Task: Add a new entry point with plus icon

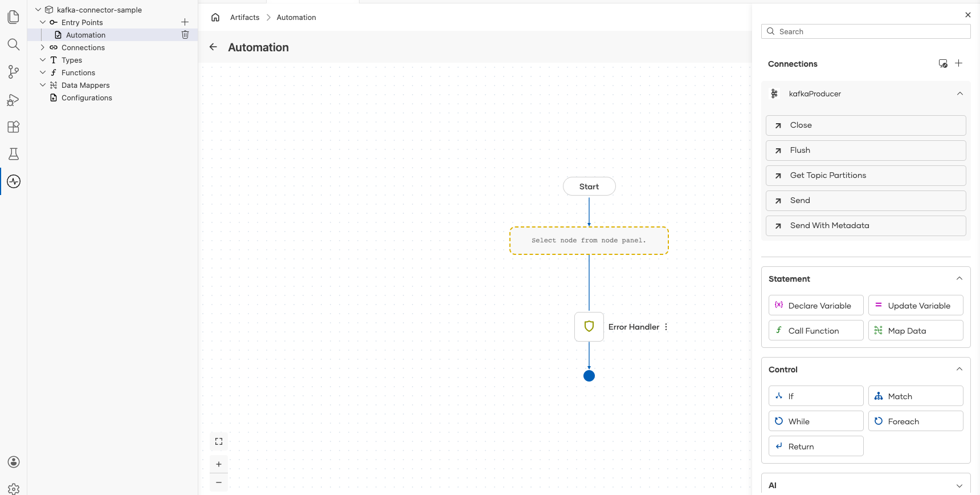Action: tap(185, 22)
